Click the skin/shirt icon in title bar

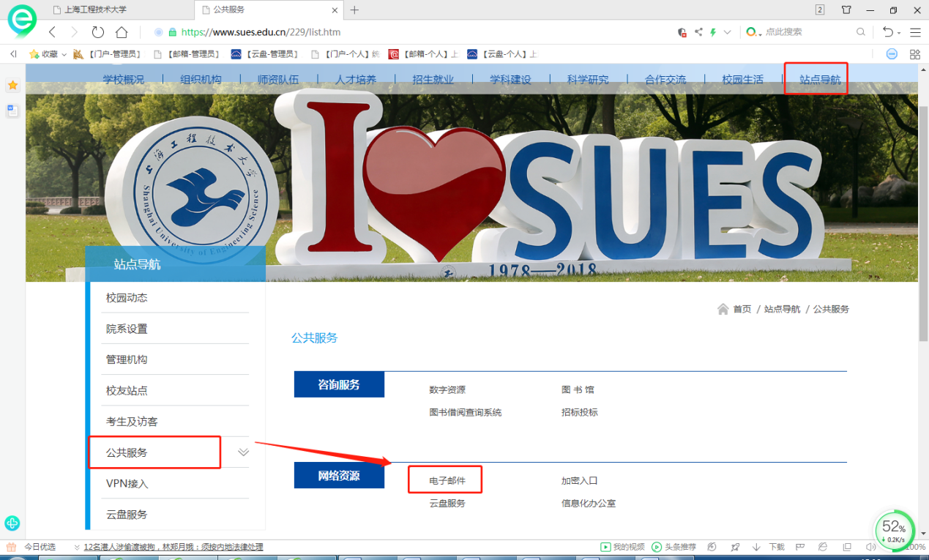click(x=846, y=10)
